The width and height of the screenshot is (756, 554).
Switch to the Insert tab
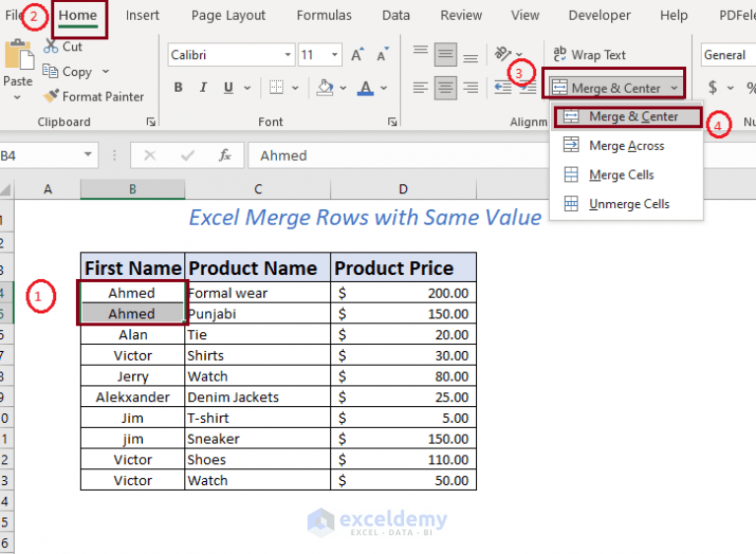pyautogui.click(x=142, y=16)
